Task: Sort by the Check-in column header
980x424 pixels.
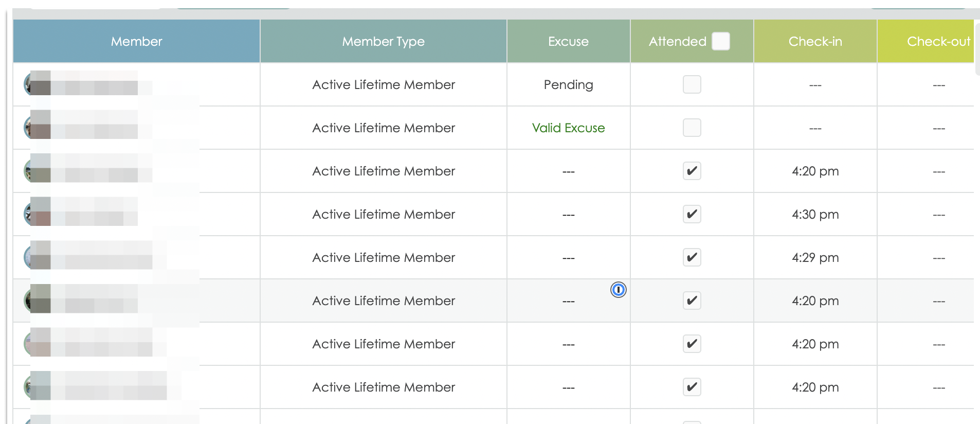Action: point(815,41)
